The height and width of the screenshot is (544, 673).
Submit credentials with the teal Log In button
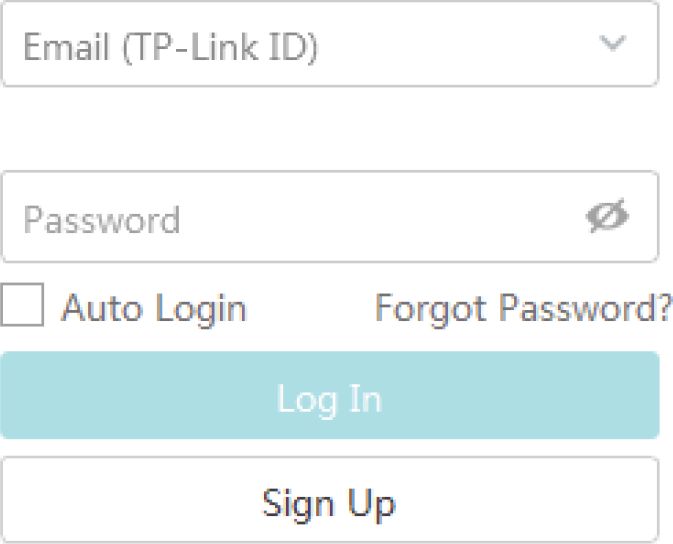click(x=329, y=397)
